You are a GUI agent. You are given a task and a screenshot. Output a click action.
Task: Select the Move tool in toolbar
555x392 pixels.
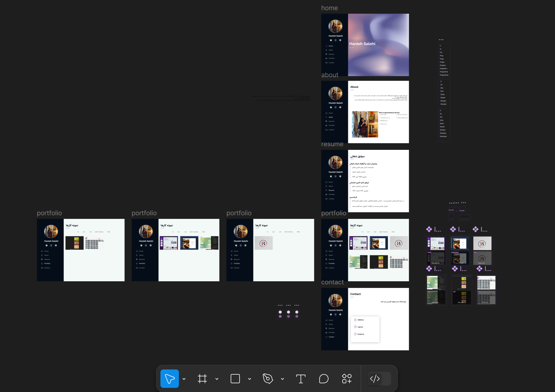click(169, 378)
